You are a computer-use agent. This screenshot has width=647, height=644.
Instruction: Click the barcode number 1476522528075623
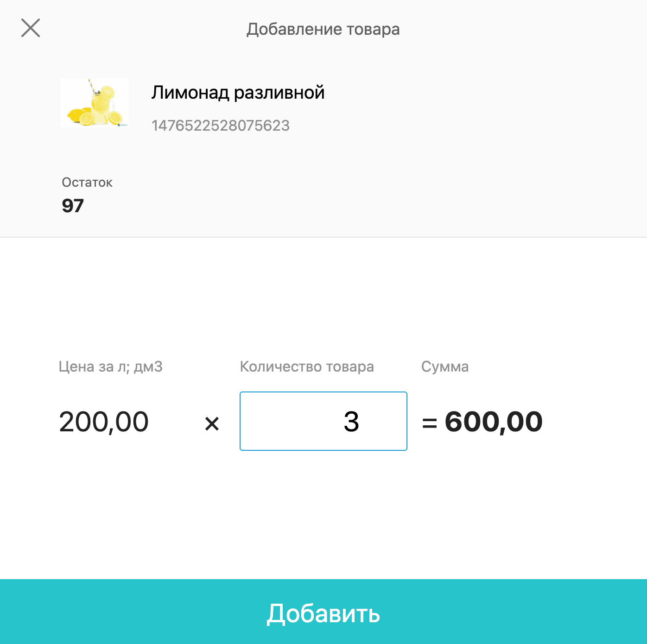(x=221, y=125)
